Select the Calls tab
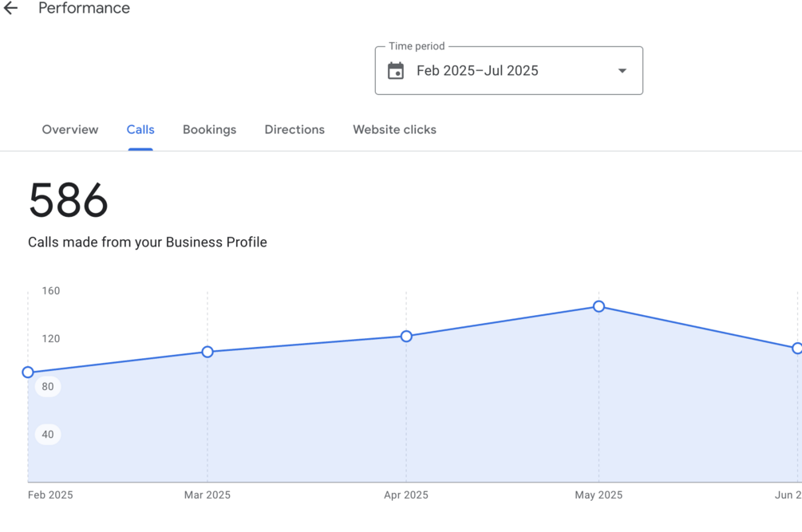 point(140,130)
